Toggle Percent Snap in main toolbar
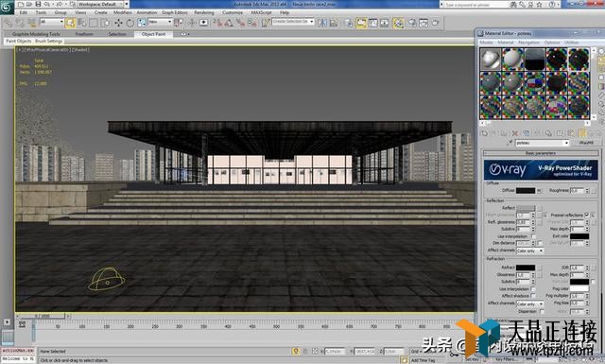The width and height of the screenshot is (605, 364). pos(240,23)
